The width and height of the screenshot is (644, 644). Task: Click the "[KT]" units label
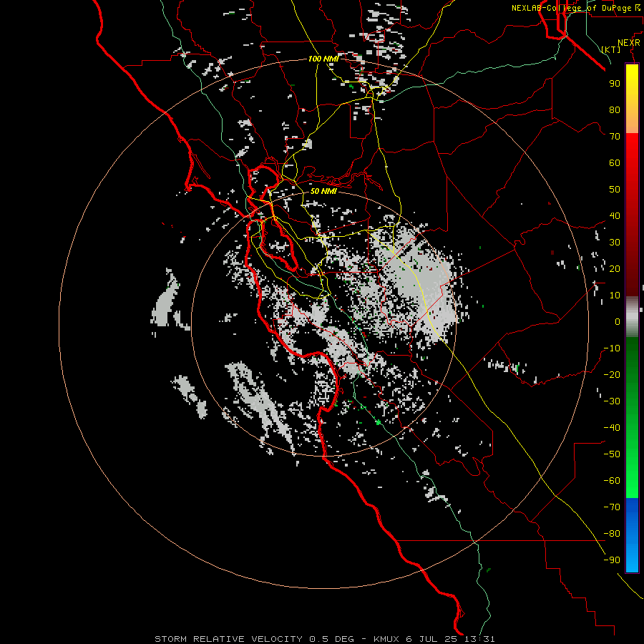click(x=611, y=49)
